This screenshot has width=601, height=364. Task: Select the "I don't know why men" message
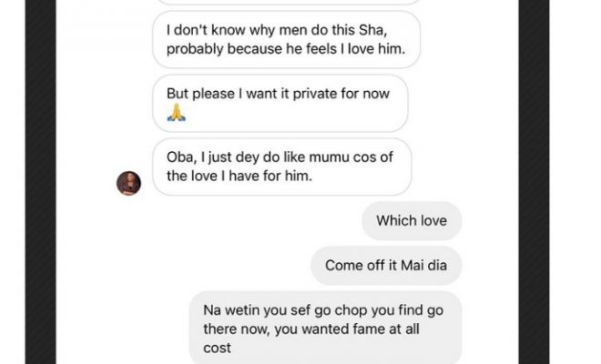[286, 39]
